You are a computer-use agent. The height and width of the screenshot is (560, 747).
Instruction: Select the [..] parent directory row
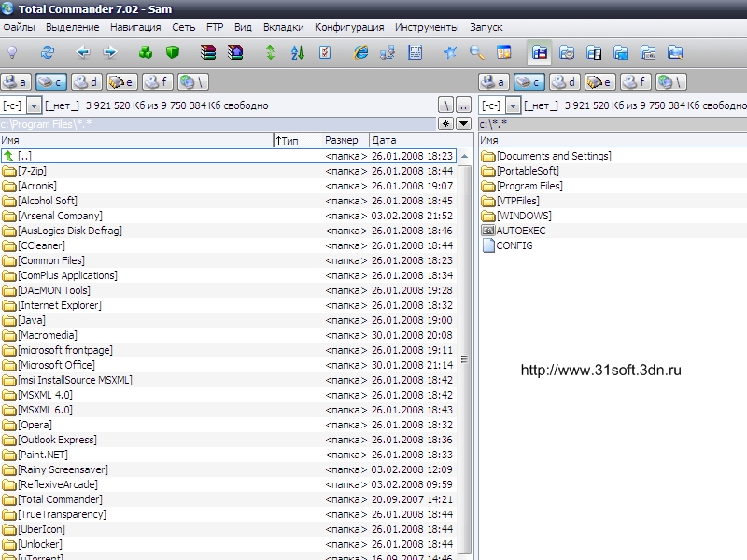[x=229, y=156]
